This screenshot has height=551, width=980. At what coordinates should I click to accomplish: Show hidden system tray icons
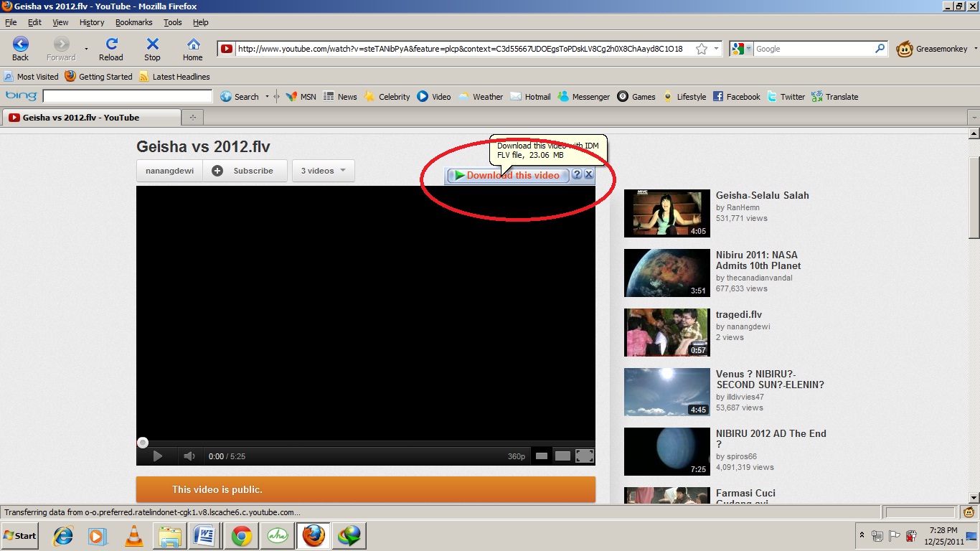(x=862, y=535)
